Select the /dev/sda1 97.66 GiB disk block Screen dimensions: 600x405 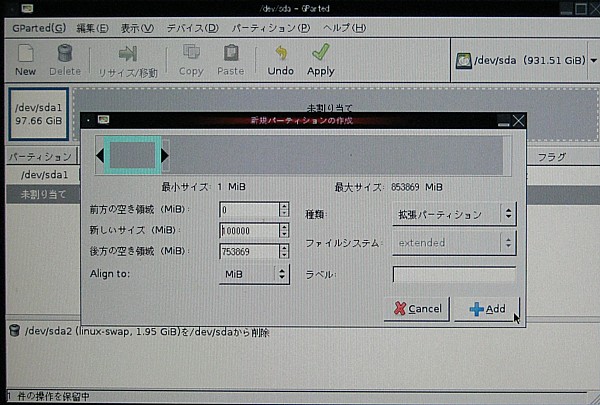[x=39, y=114]
